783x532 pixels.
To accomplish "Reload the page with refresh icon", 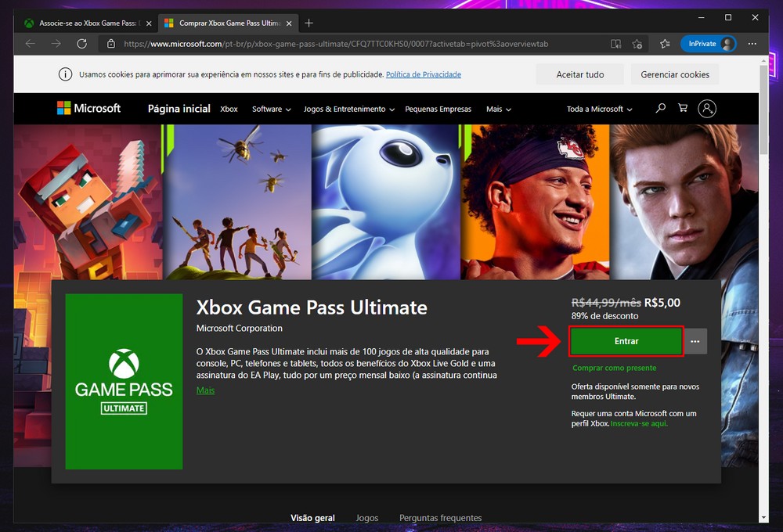I will click(82, 44).
